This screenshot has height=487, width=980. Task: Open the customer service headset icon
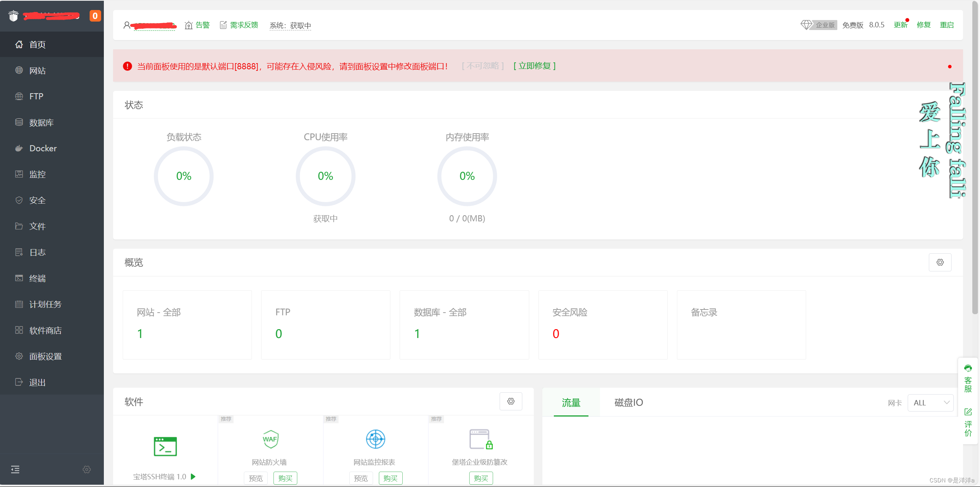pos(968,368)
